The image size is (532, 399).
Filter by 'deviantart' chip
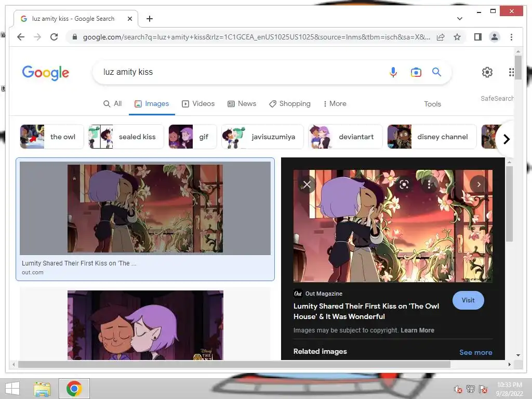(345, 137)
